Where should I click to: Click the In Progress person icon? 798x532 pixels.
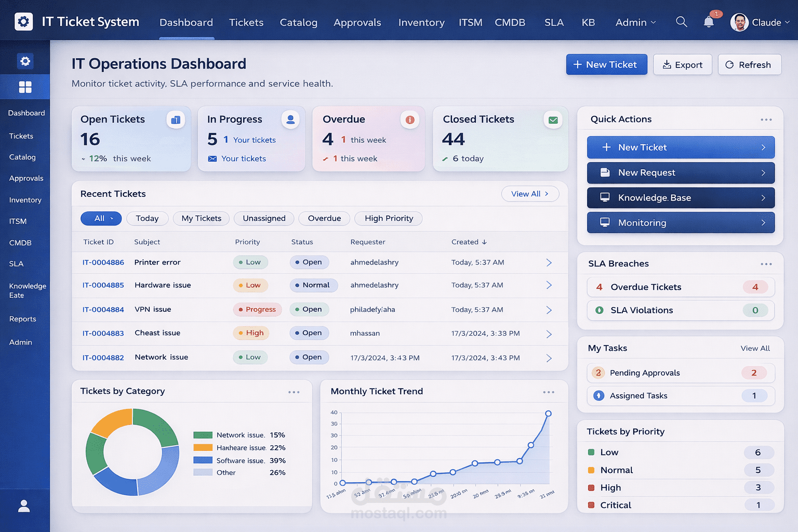click(290, 119)
